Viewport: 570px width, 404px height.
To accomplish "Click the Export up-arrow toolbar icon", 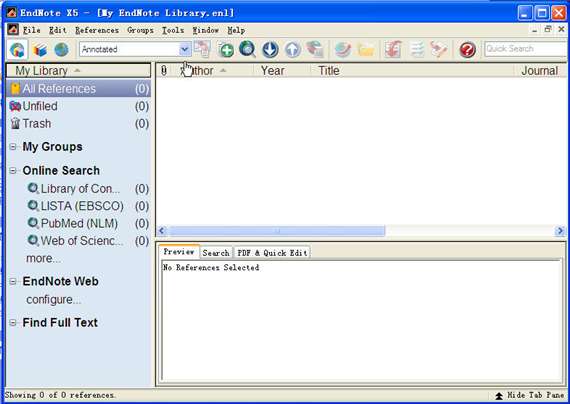I will coord(293,50).
